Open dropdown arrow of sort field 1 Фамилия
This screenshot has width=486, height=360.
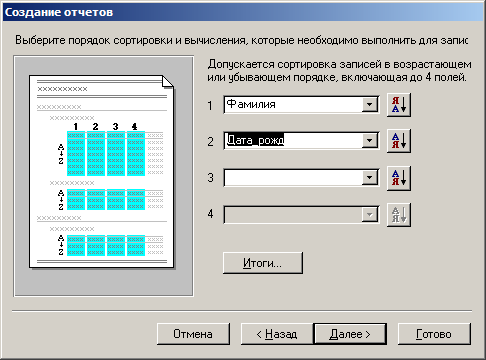[369, 105]
